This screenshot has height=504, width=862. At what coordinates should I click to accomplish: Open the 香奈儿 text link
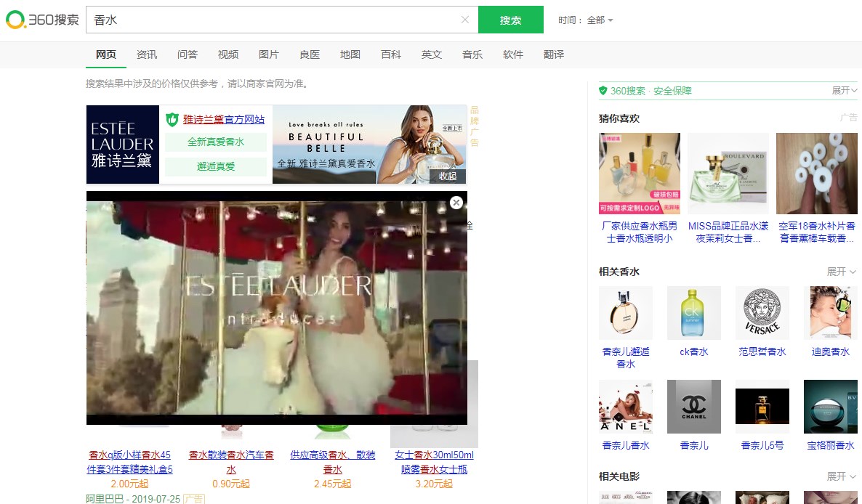pyautogui.click(x=694, y=446)
